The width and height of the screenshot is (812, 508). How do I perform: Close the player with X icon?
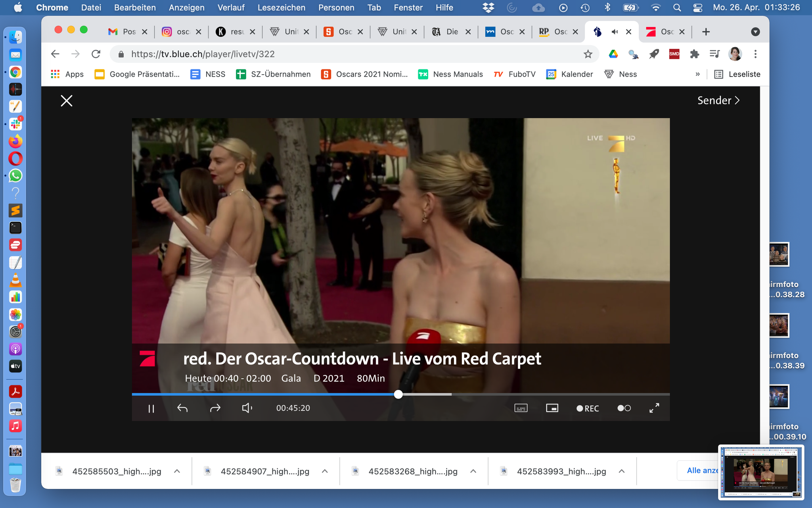(x=67, y=101)
